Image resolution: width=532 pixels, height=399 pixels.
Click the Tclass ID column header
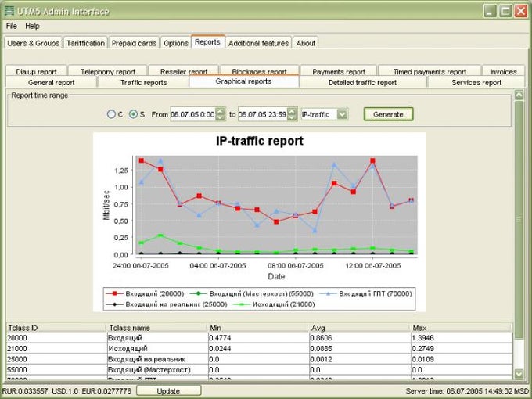click(56, 328)
